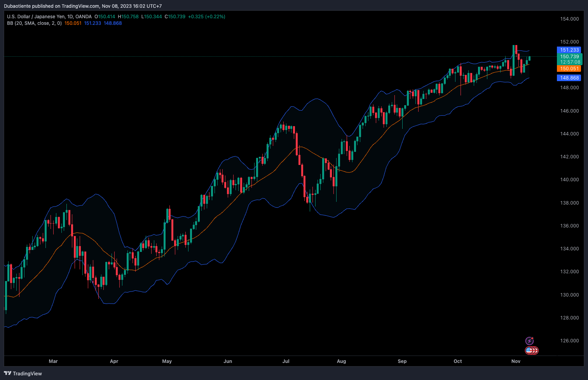Click the BB (20, SMA, close, 2, 0) label
Image resolution: width=588 pixels, height=380 pixels.
click(x=34, y=23)
